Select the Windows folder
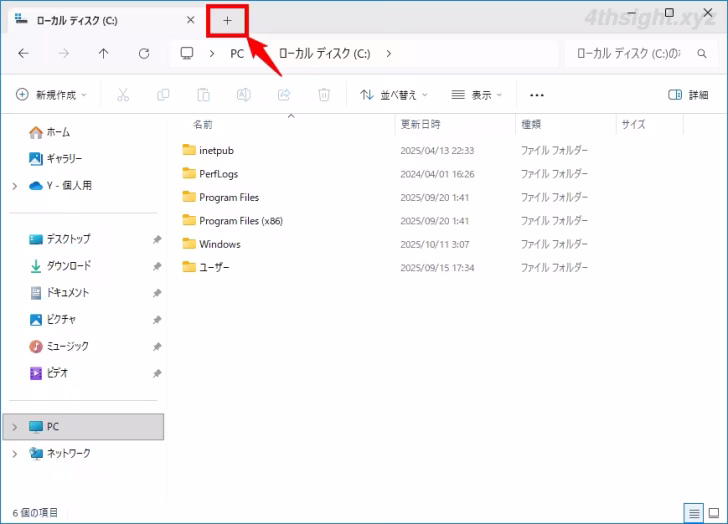Viewport: 728px width, 524px height. (x=220, y=244)
